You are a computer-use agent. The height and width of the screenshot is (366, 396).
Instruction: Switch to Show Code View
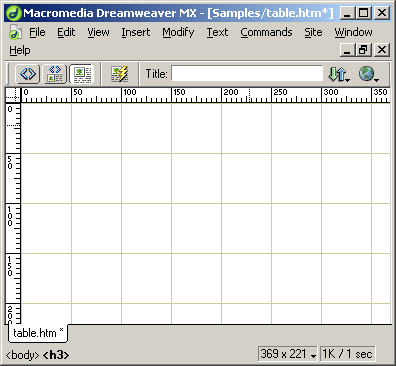coord(28,74)
